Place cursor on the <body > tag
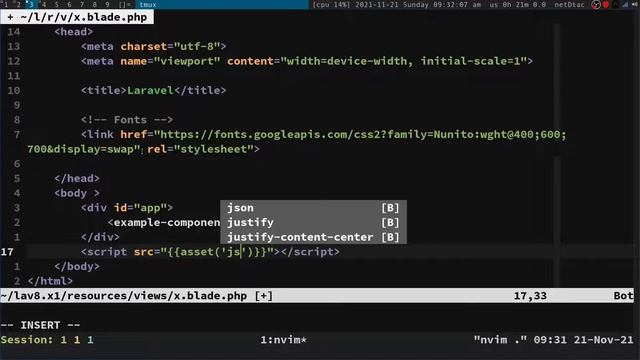Screen dimensions: 640x360 tap(77, 193)
